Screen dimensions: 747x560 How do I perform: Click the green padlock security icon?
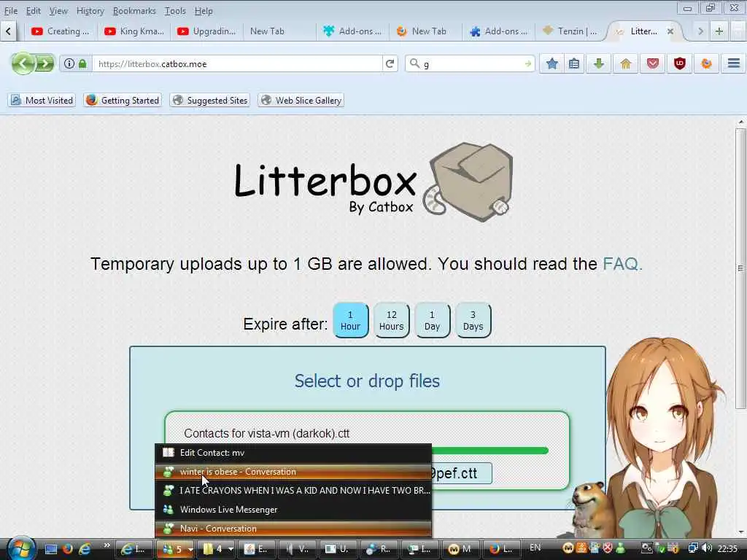[x=82, y=63]
